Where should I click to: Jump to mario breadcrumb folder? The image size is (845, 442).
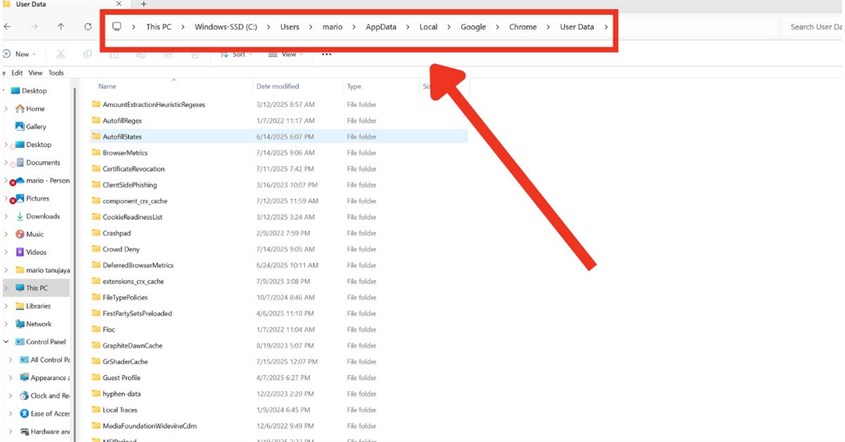click(x=333, y=26)
